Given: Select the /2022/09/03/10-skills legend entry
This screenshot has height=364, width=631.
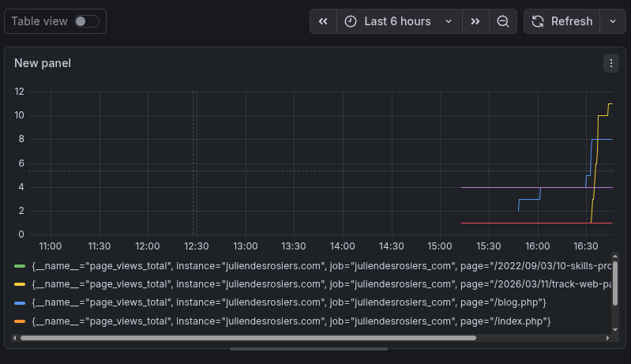Looking at the screenshot, I should pyautogui.click(x=321, y=266).
